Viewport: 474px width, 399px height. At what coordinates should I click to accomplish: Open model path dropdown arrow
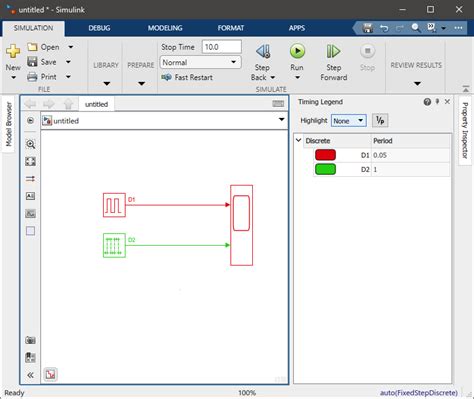pyautogui.click(x=282, y=120)
